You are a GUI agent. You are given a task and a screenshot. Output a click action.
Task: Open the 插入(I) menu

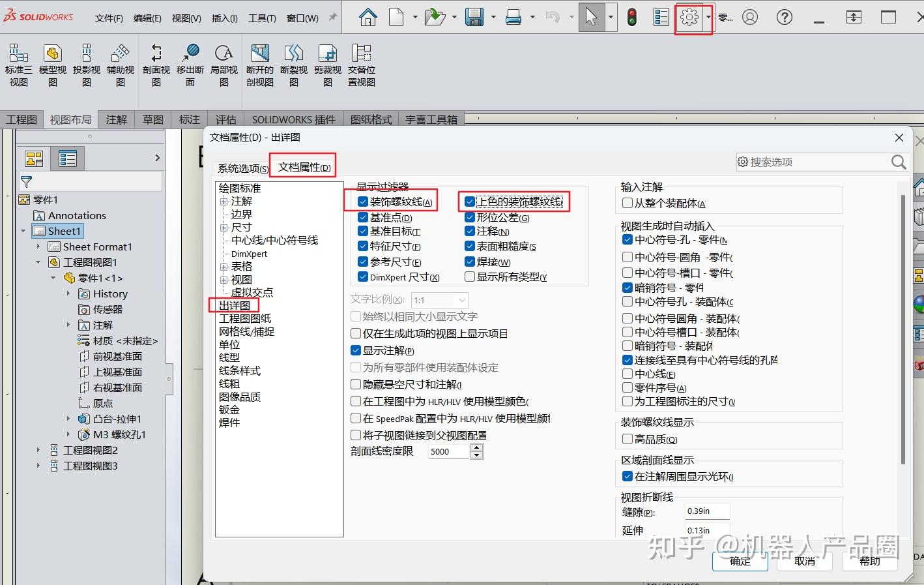[x=224, y=18]
